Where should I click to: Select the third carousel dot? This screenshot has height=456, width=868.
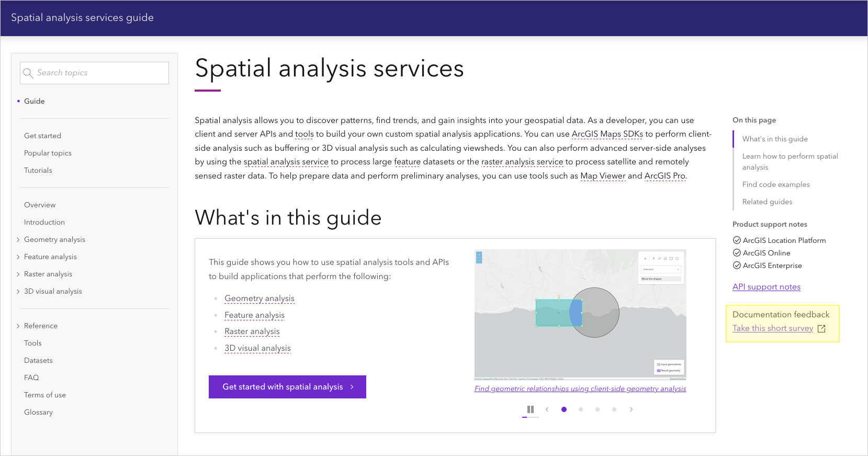tap(598, 409)
